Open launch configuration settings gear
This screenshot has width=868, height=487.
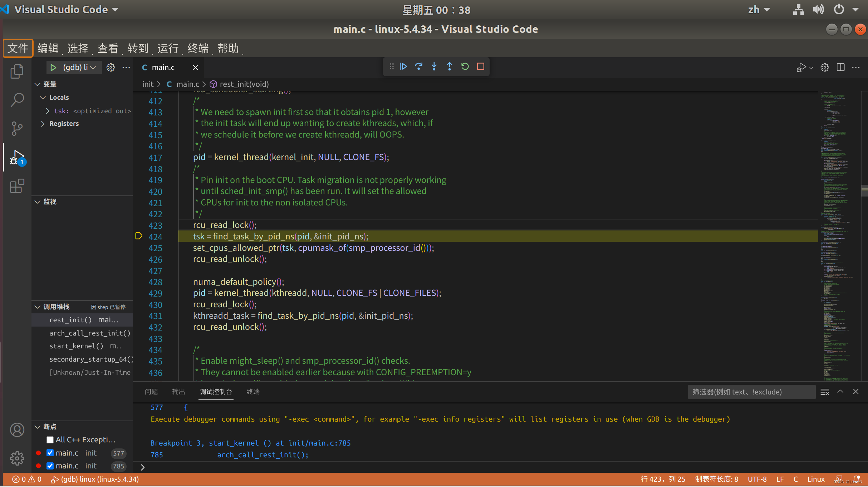pos(111,67)
